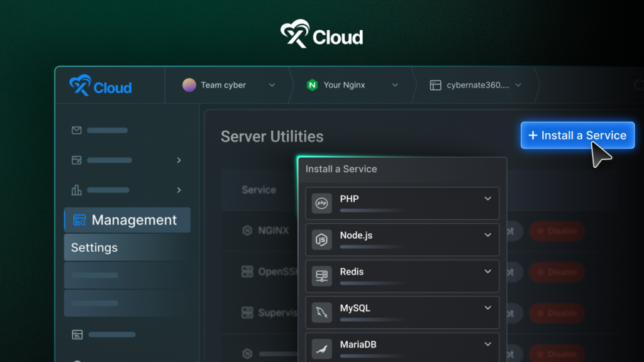
Task: Click the Node.js logo icon
Action: click(321, 239)
